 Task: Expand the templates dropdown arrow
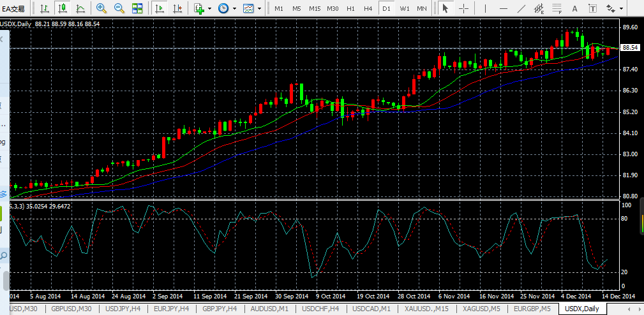coord(259,8)
